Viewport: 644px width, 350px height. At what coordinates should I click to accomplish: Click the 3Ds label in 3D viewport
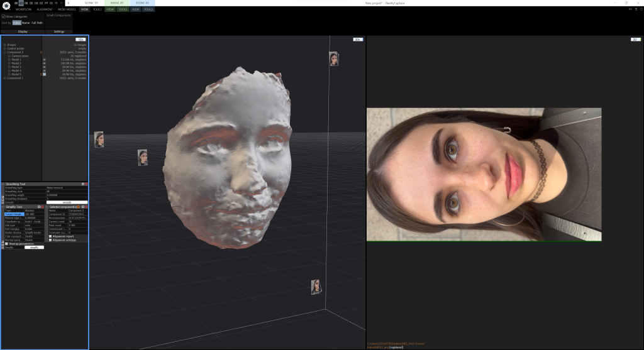[358, 40]
